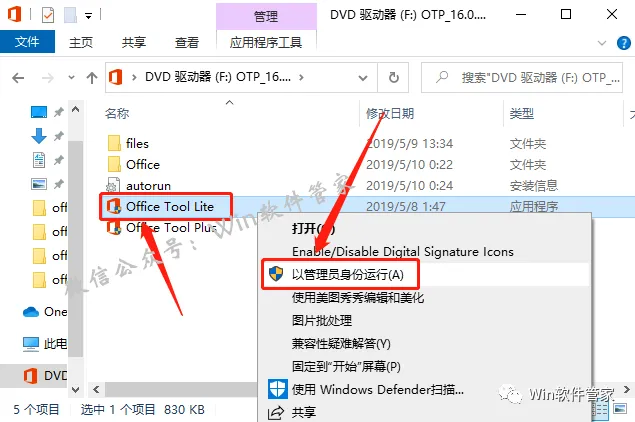
Task: Open the quick access toolbar customize dropdown
Action: tap(88, 16)
